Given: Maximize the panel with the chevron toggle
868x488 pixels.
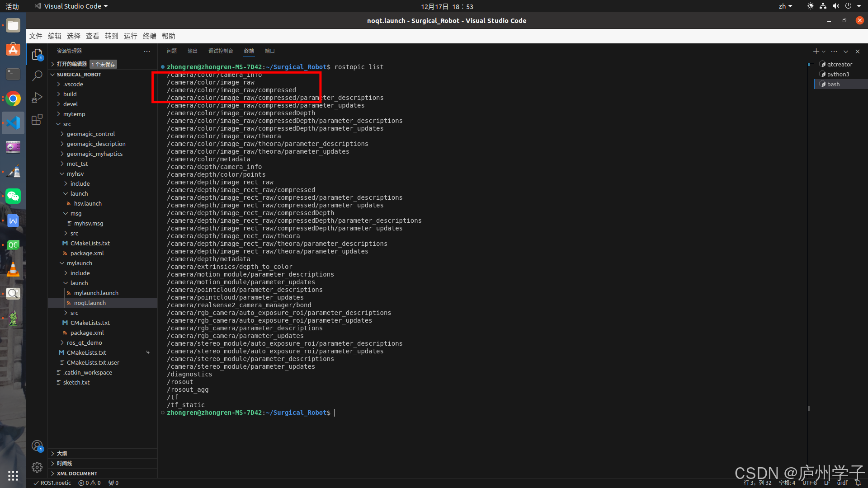Looking at the screenshot, I should click(846, 52).
